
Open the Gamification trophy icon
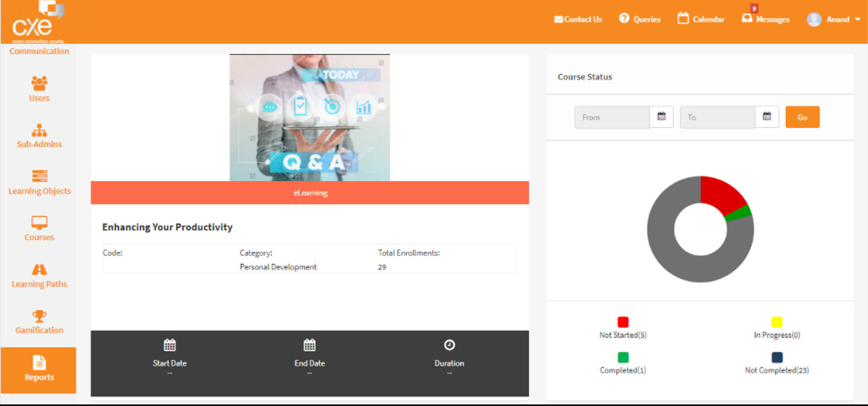pyautogui.click(x=39, y=316)
